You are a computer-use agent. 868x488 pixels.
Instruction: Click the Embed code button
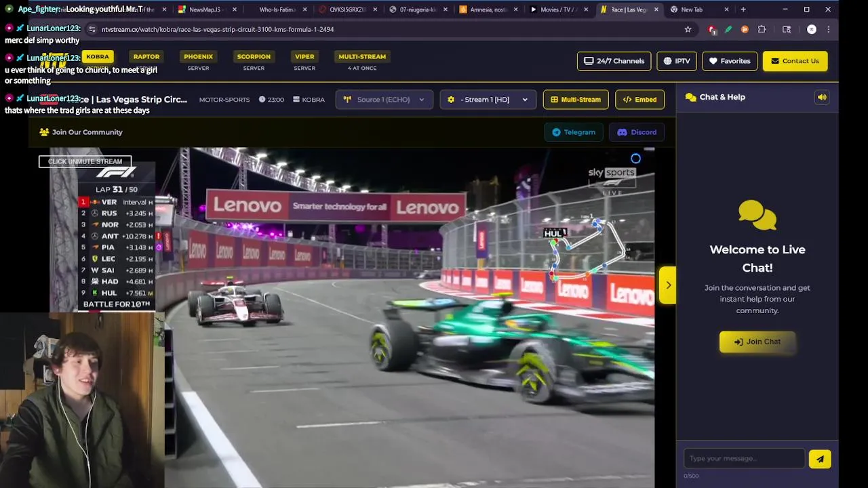pyautogui.click(x=639, y=100)
